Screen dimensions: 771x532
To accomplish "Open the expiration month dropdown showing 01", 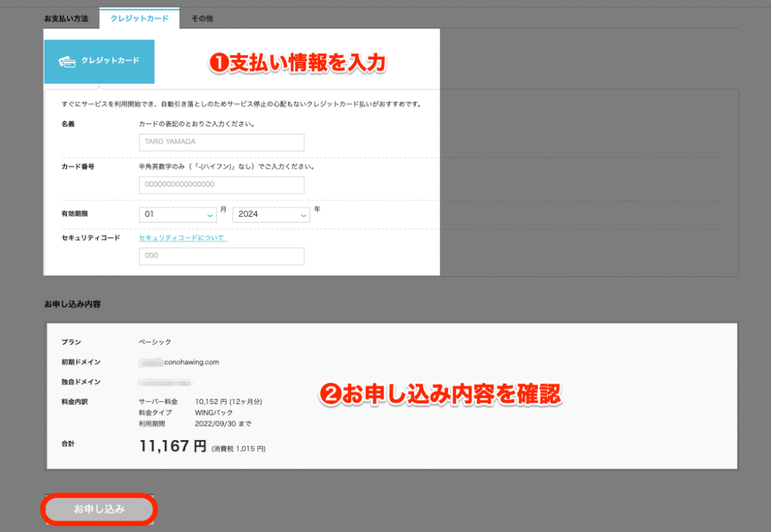I will click(x=178, y=214).
